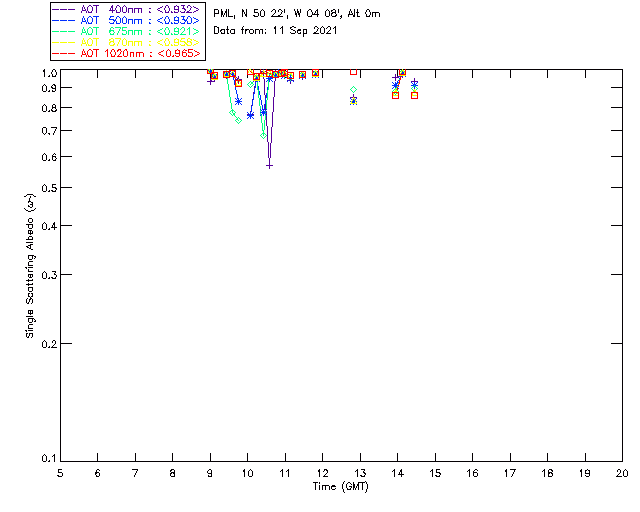
Task: Click the x-axis tick label 12
Action: click(x=322, y=473)
